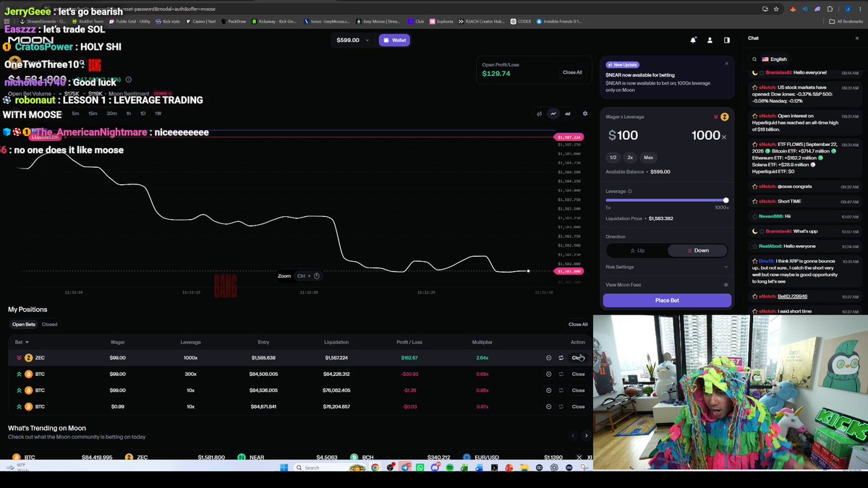The width and height of the screenshot is (868, 488).
Task: Close the BTC 300x position
Action: click(578, 374)
